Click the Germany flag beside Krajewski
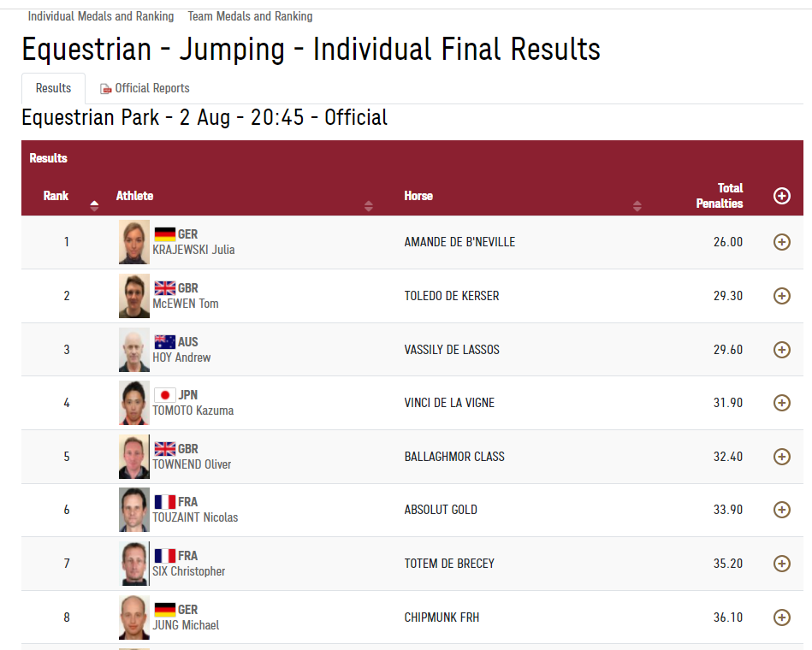Viewport: 812px width, 650px height. pos(164,233)
